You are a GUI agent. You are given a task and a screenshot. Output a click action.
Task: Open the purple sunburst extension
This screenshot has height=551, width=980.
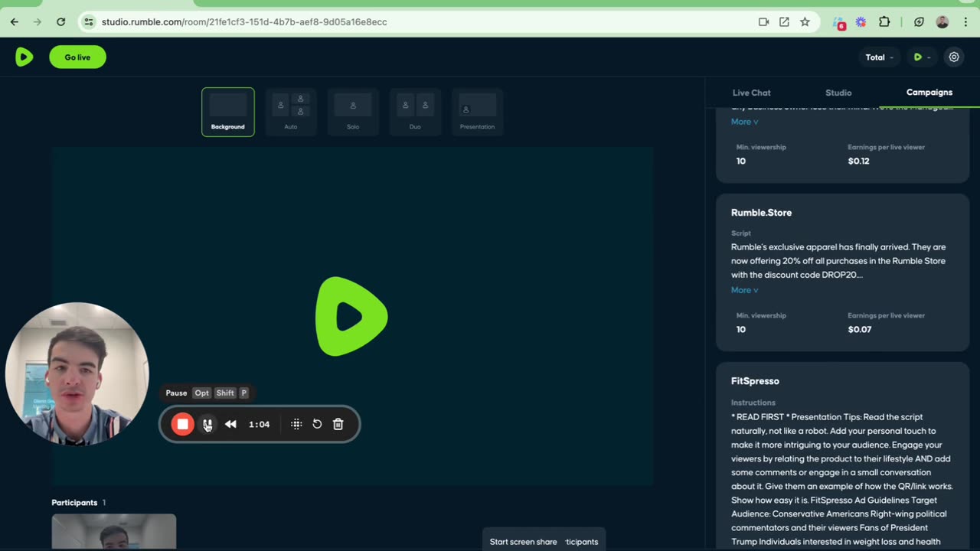click(x=861, y=22)
